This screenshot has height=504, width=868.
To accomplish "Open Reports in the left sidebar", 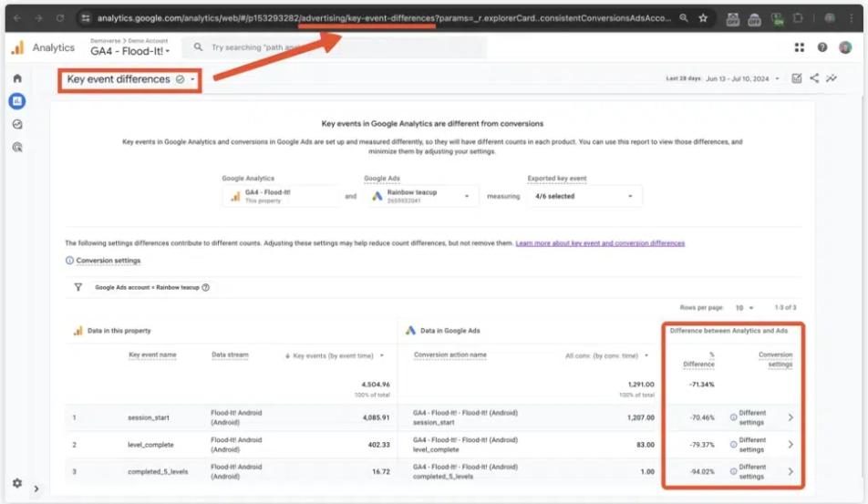I will tap(17, 101).
